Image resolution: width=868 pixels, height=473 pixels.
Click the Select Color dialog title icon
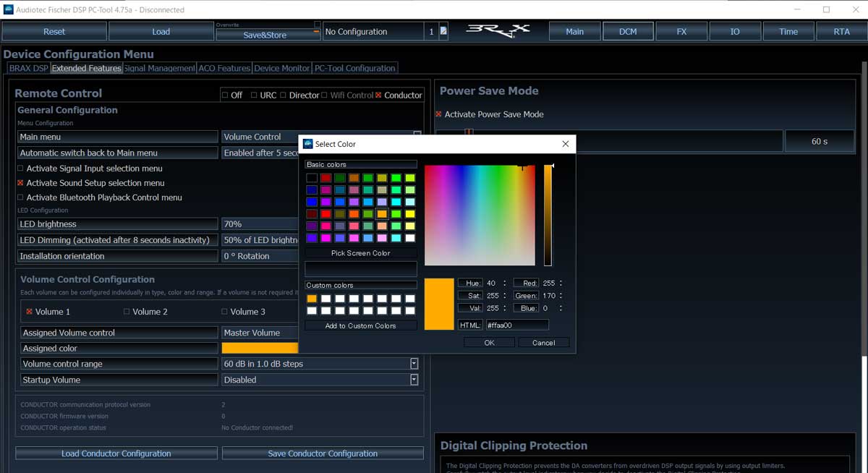[x=307, y=144]
